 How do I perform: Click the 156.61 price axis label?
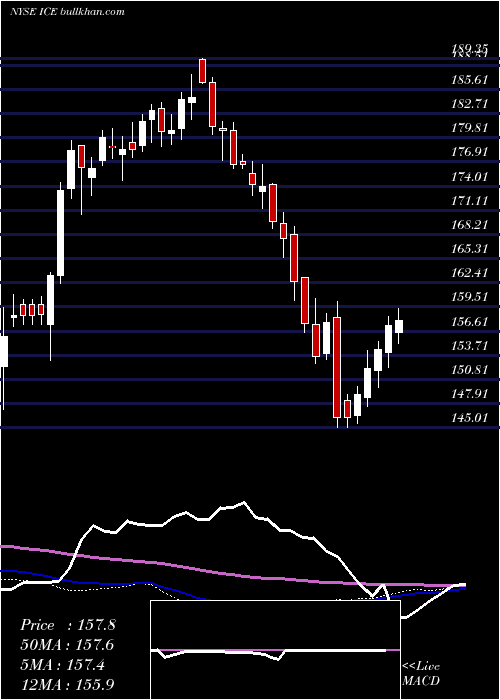[470, 321]
